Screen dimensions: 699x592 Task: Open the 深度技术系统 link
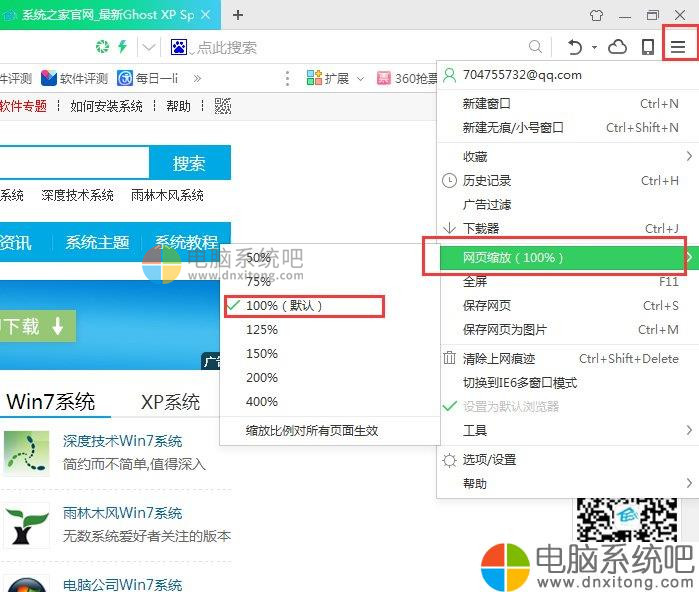point(77,195)
